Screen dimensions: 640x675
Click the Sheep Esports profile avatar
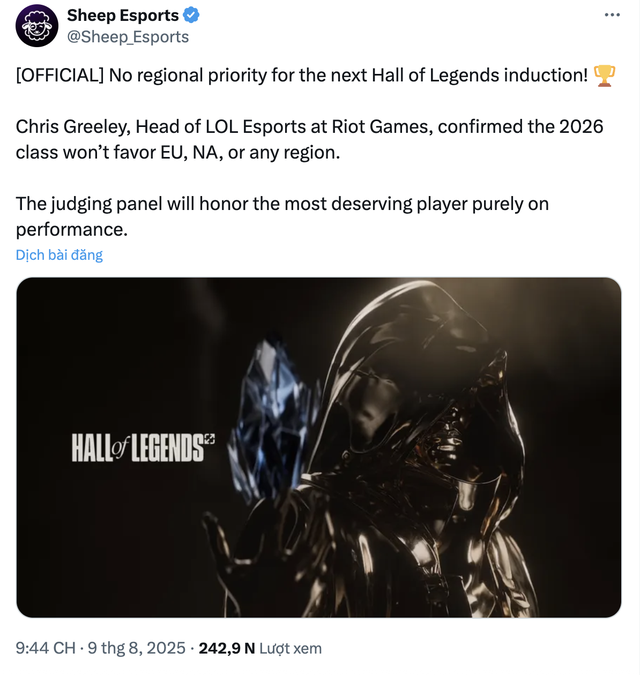pos(38,27)
